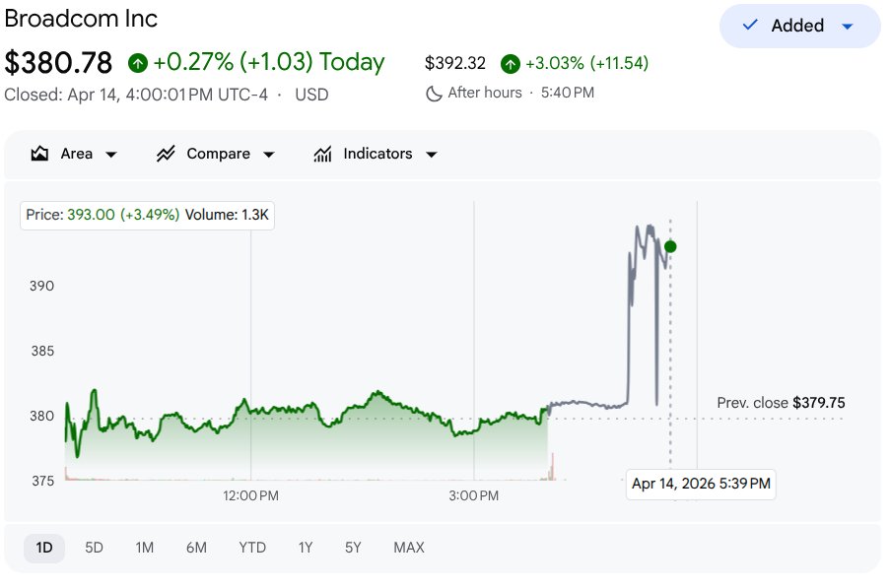Screen dimensions: 890x588
Task: Click the Volume: 1.3K text
Action: (227, 215)
